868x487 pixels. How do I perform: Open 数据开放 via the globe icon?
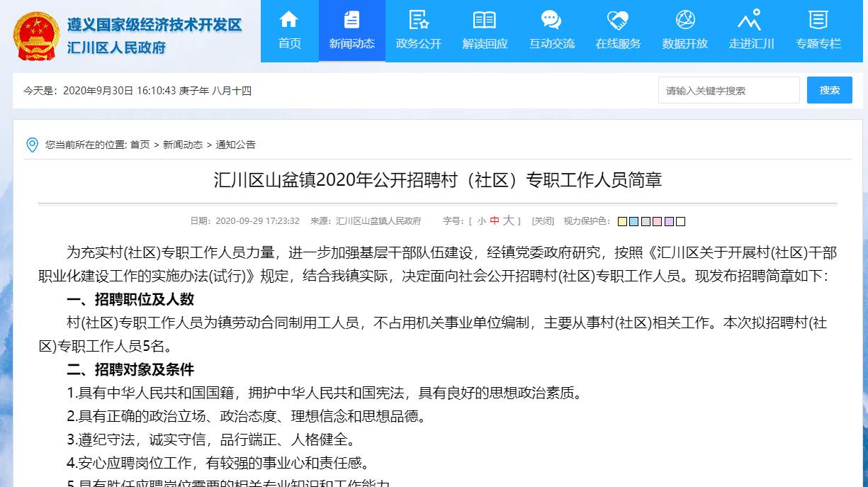click(x=684, y=21)
